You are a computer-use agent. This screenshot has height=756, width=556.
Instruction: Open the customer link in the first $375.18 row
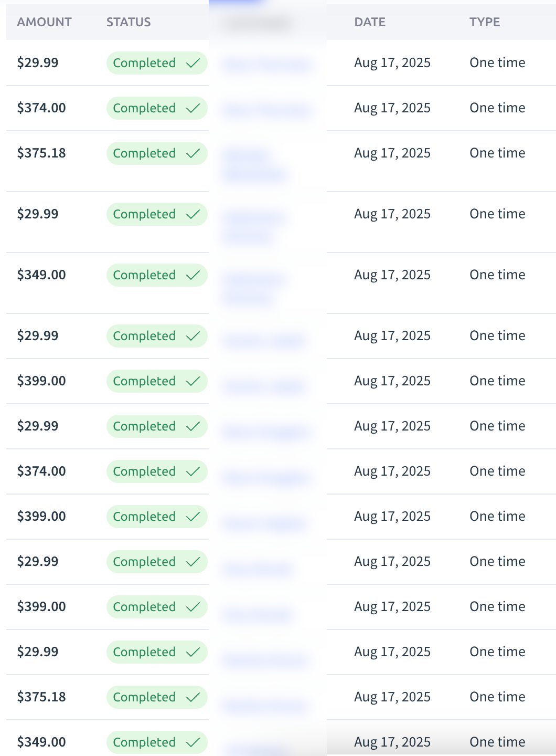pyautogui.click(x=254, y=165)
